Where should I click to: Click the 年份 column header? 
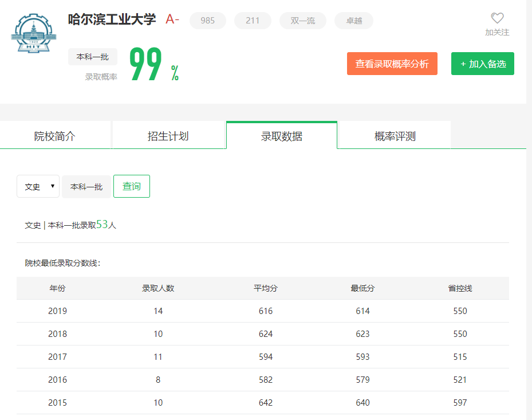click(x=57, y=288)
